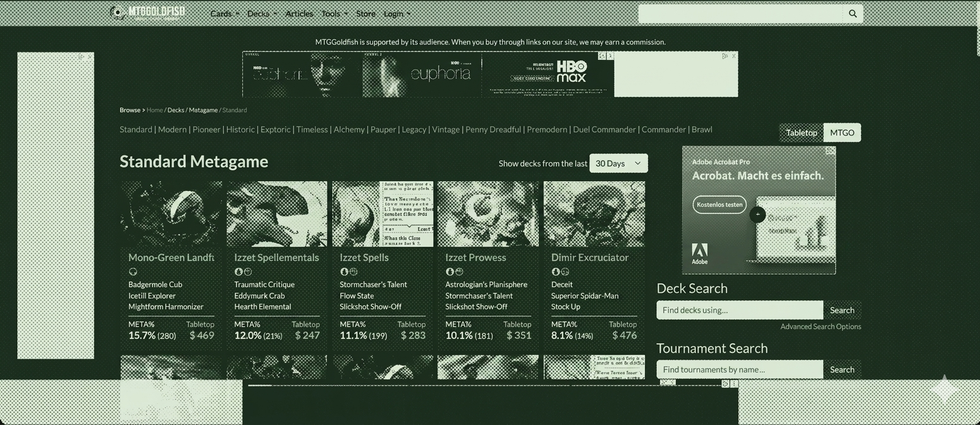Select the Vintage format link
This screenshot has height=425, width=980.
(x=446, y=129)
